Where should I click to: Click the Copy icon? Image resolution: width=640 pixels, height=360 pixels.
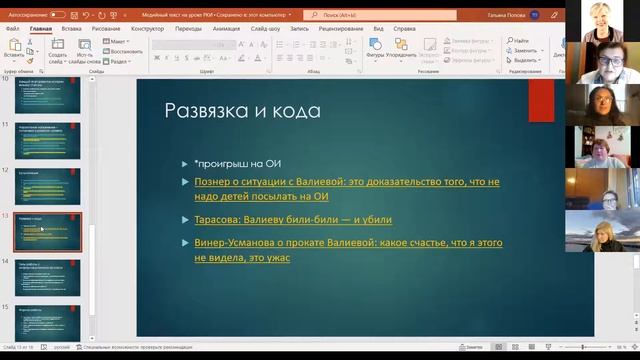pyautogui.click(x=30, y=51)
